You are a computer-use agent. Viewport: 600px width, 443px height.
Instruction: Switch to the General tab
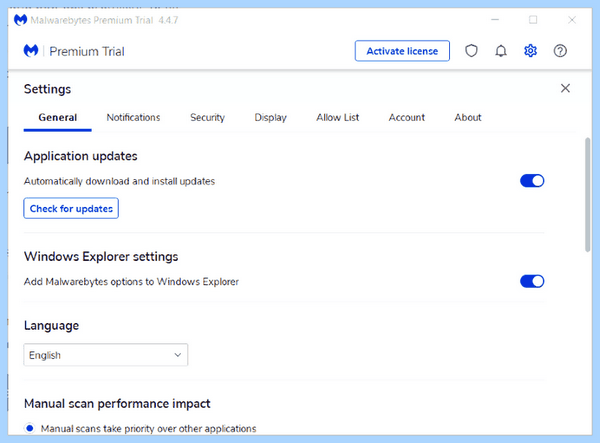point(57,117)
